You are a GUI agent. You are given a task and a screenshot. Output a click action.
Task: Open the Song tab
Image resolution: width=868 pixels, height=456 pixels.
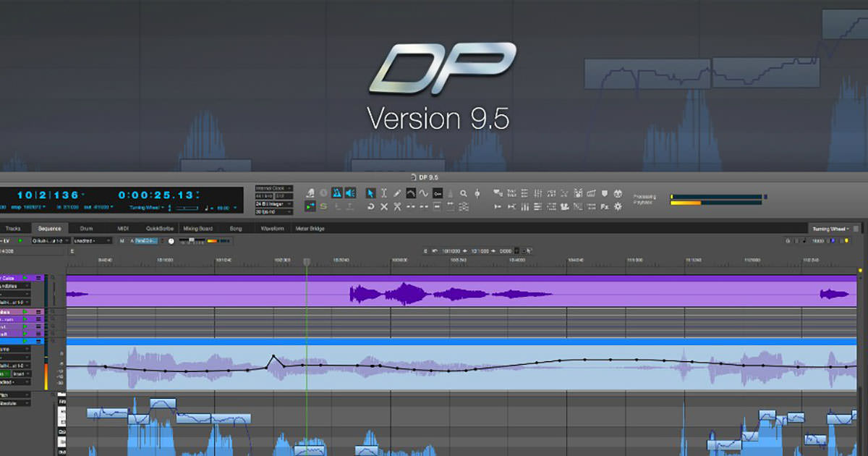click(237, 229)
